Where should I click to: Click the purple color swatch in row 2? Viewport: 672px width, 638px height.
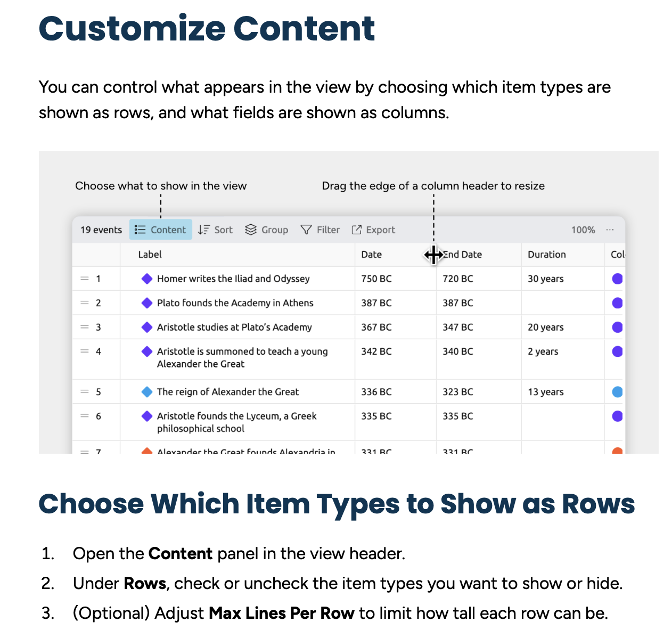[x=617, y=303]
